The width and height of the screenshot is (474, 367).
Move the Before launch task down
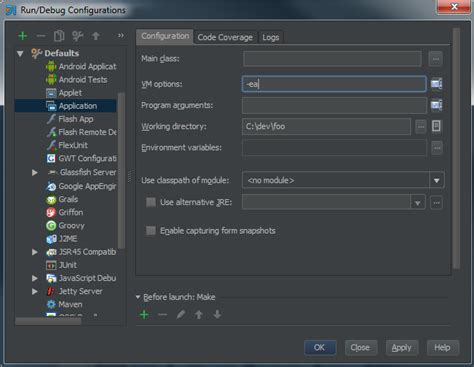(217, 314)
